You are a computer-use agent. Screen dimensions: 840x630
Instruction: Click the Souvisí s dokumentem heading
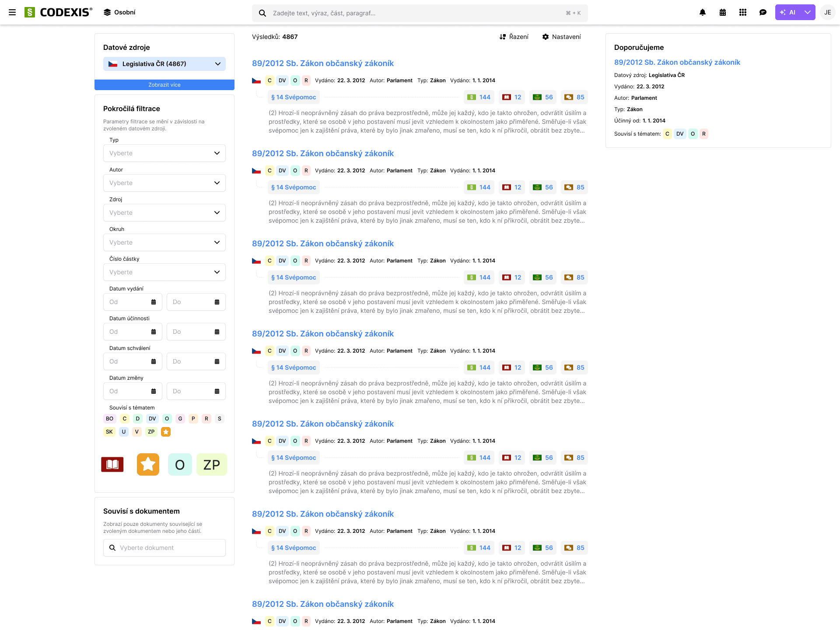click(141, 511)
